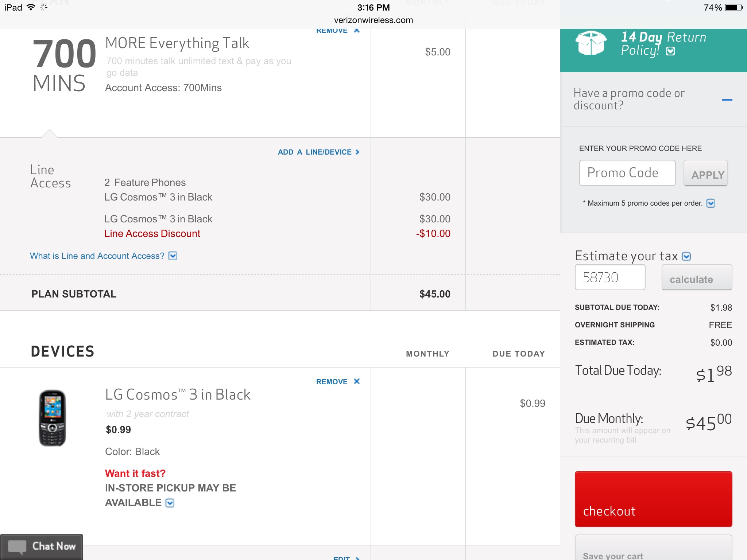This screenshot has width=747, height=560.
Task: Remove the MORE Everything Talk plan
Action: (x=338, y=31)
